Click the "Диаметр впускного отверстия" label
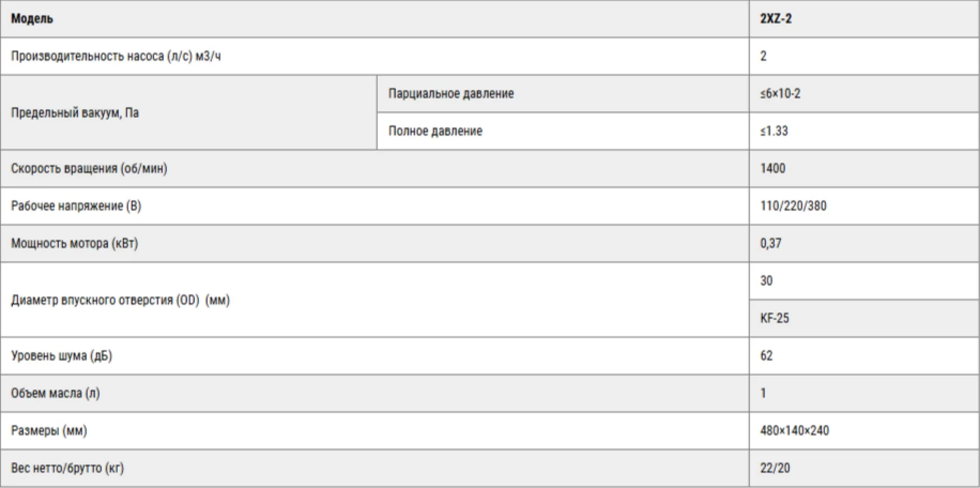Screen dimensions: 980x488 click(x=120, y=300)
